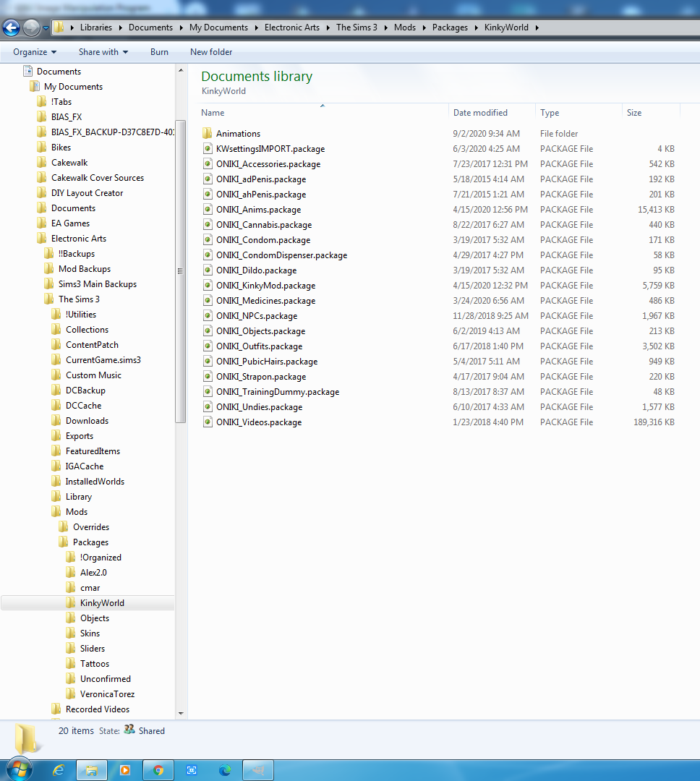Open the EA Games folder in tree
This screenshot has height=781, width=700.
(70, 223)
